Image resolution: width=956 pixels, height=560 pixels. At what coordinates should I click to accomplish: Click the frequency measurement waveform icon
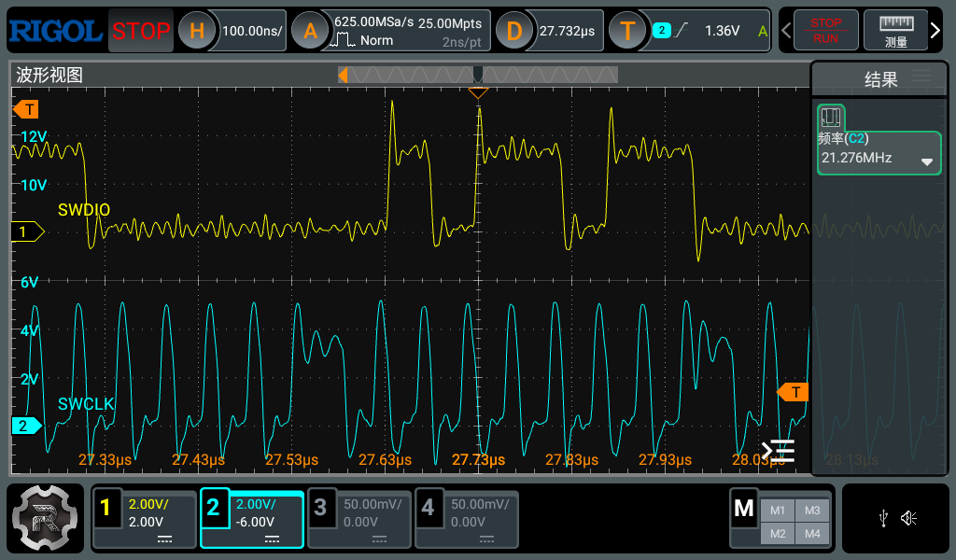(x=831, y=117)
